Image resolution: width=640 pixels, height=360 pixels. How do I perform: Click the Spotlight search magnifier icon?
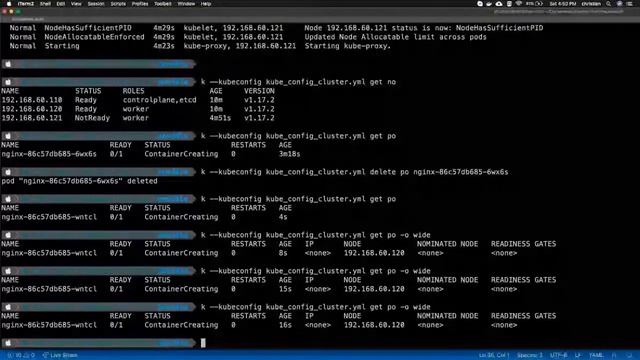(609, 4)
